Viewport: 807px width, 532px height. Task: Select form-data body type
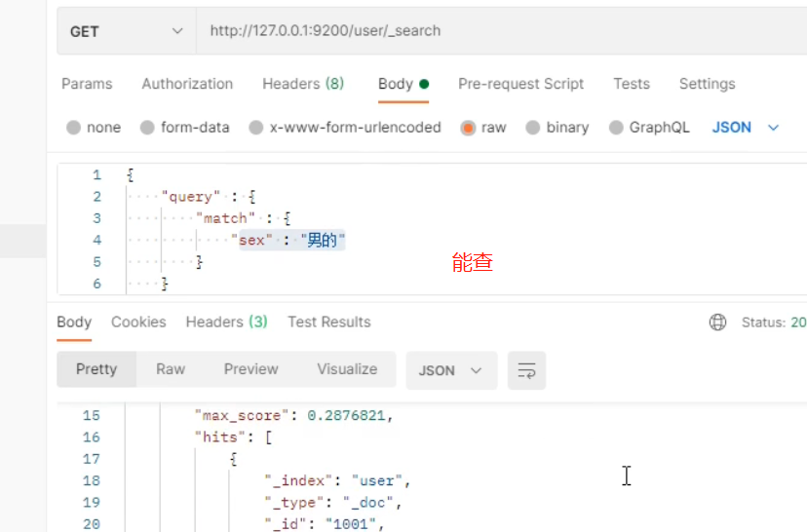tap(185, 128)
